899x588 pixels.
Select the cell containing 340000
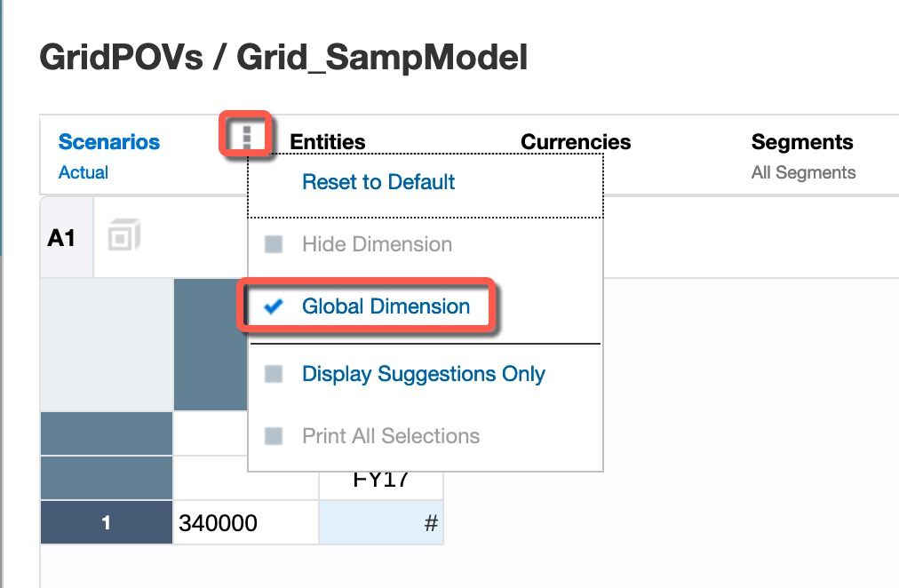point(245,523)
